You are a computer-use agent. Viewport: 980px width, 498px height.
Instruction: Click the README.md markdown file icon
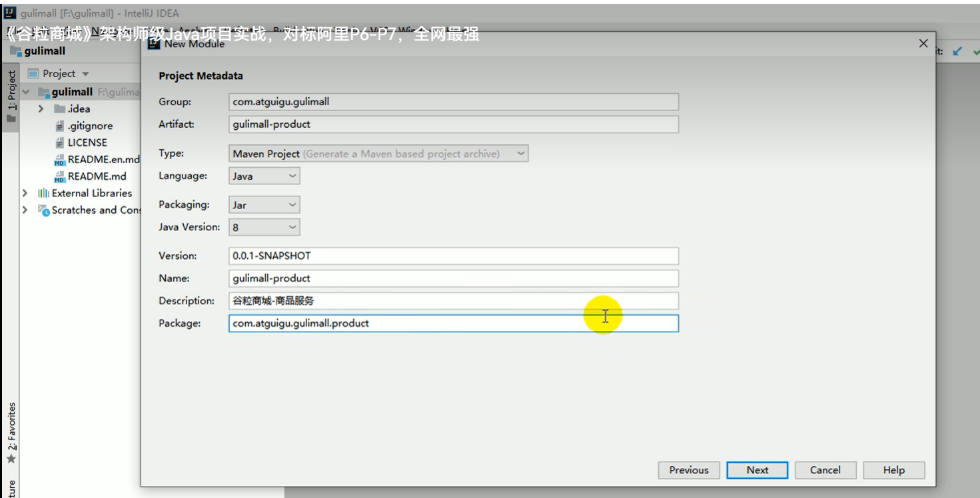[60, 176]
